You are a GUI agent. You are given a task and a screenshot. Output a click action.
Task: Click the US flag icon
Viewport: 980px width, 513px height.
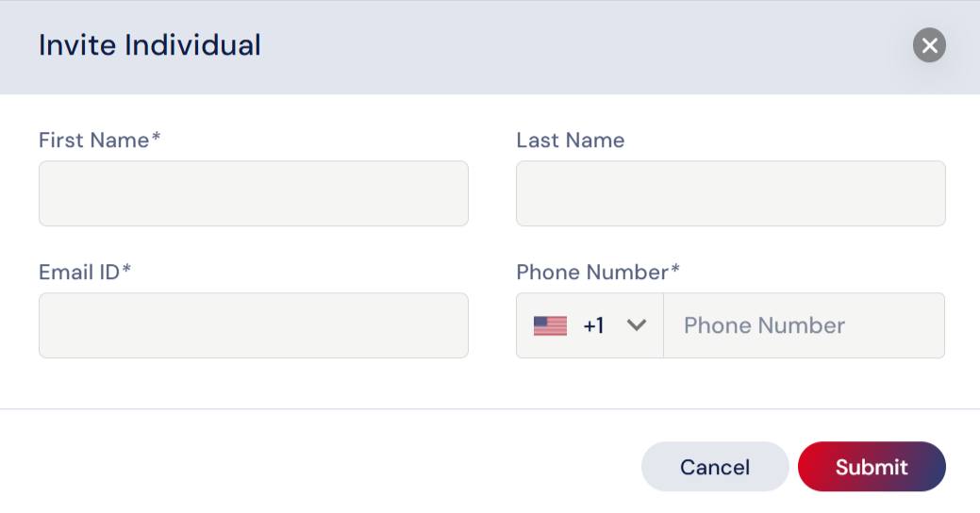pos(550,325)
